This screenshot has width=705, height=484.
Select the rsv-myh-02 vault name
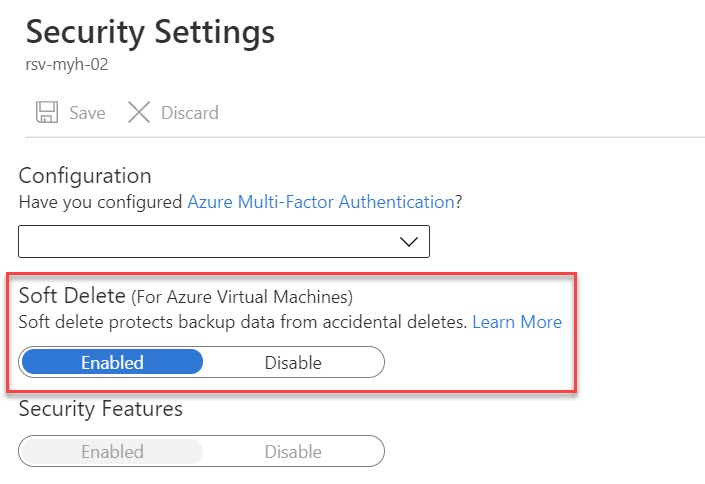click(x=67, y=65)
